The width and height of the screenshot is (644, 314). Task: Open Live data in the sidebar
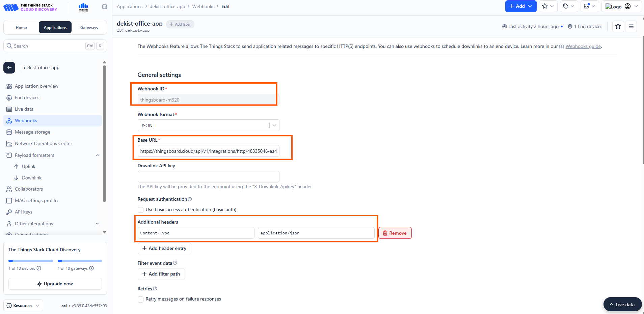click(x=24, y=109)
